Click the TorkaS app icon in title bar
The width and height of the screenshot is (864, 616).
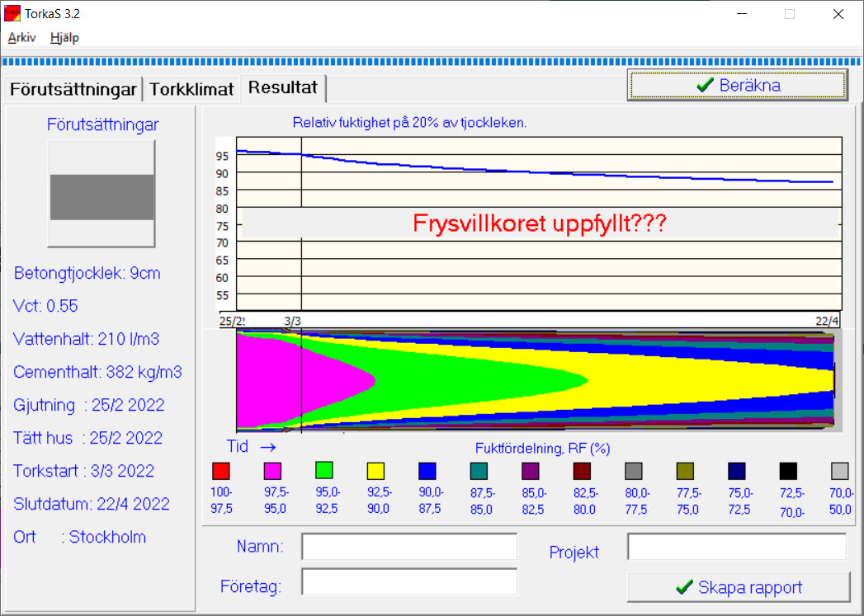tap(12, 13)
